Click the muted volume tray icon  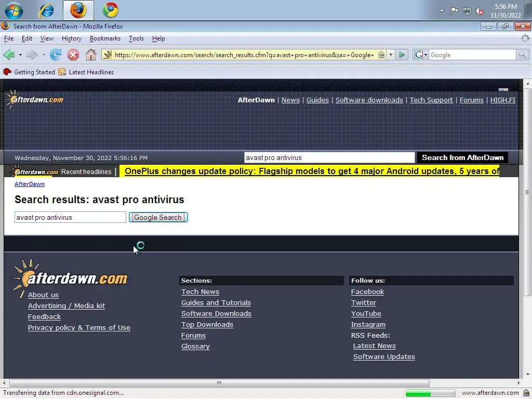click(x=480, y=11)
